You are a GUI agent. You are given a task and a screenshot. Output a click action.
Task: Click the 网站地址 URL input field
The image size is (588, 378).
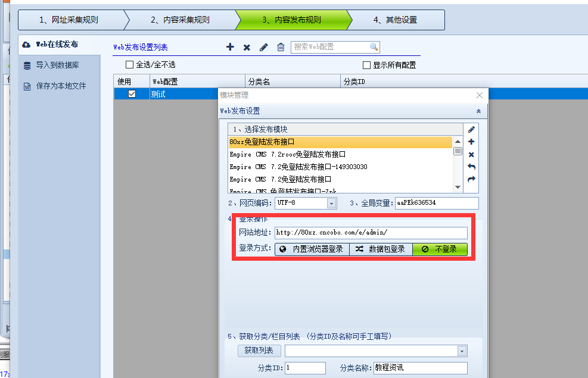(x=371, y=233)
